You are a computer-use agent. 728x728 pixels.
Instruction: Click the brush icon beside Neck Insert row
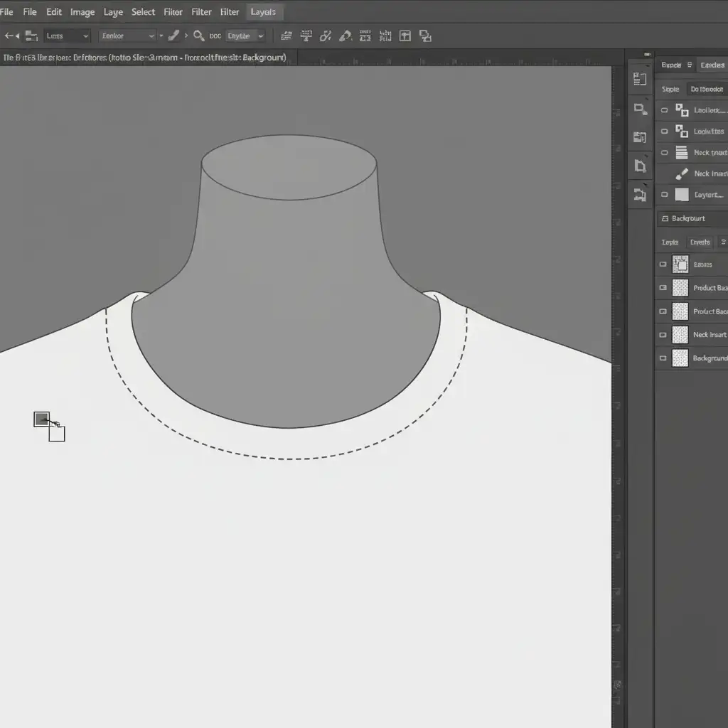click(681, 173)
